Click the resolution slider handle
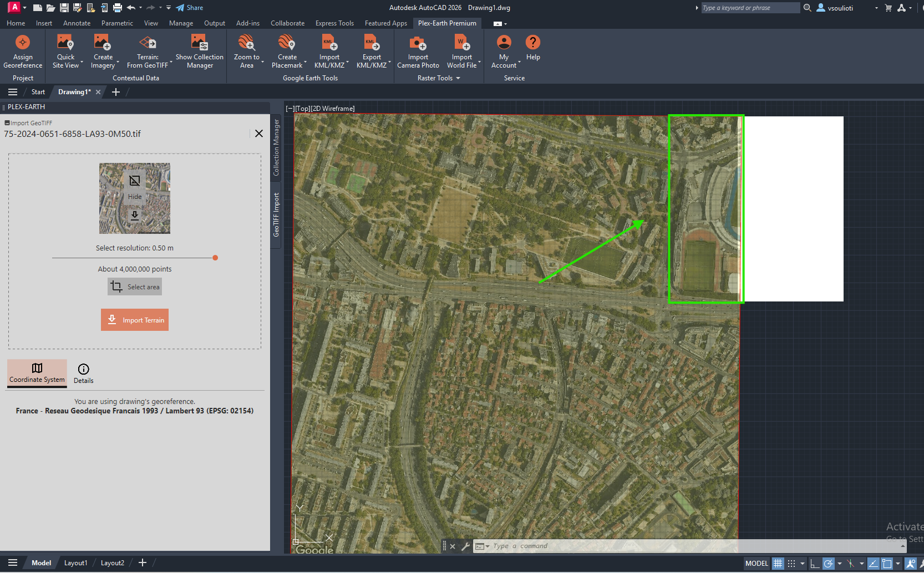 pyautogui.click(x=215, y=258)
